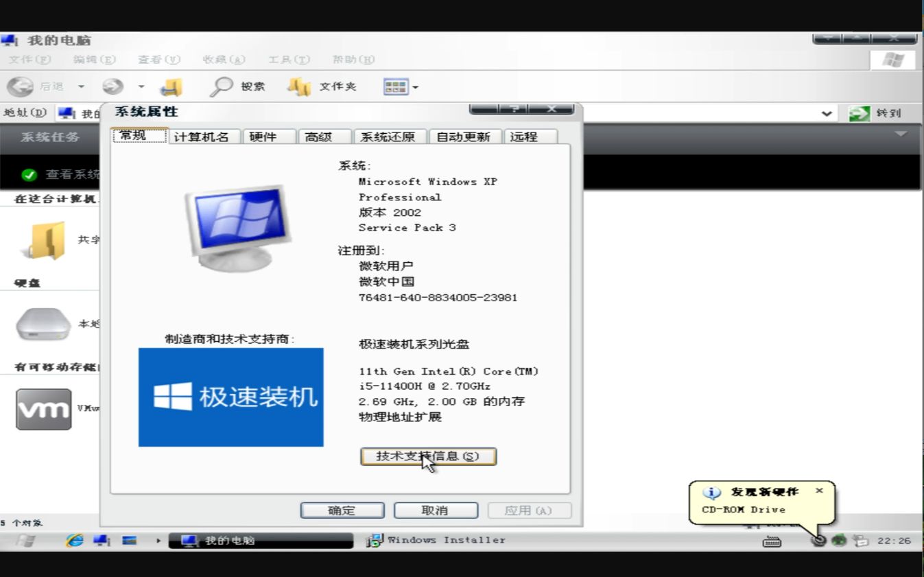Viewport: 924px width, 577px height.
Task: Open the Forward history dropdown arrow
Action: (141, 87)
